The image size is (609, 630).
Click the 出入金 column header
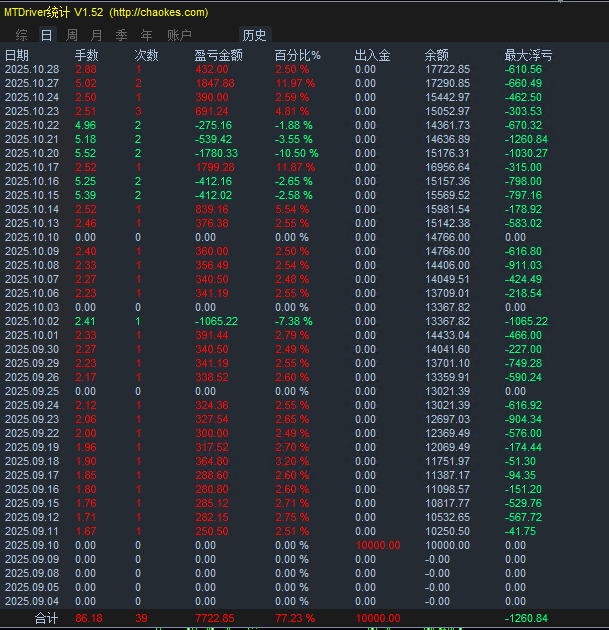[372, 55]
